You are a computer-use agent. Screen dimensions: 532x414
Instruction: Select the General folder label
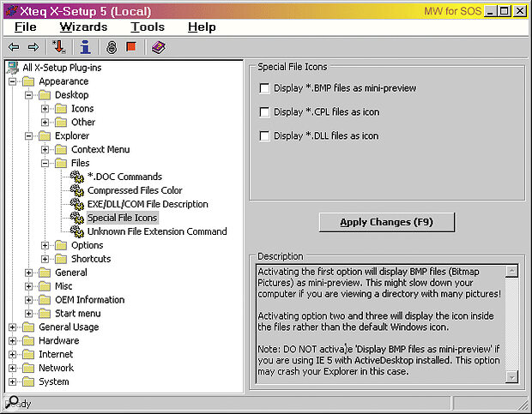[x=71, y=273]
